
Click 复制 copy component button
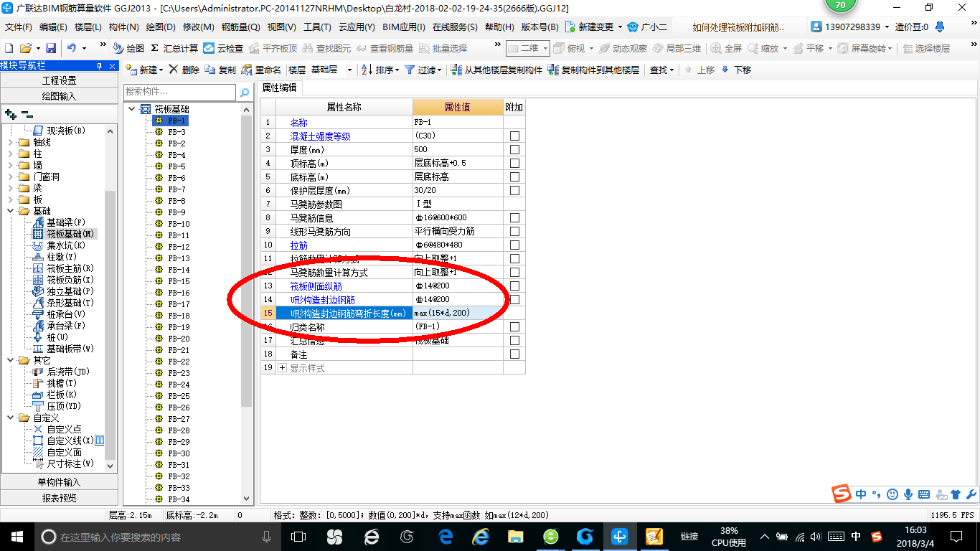click(x=220, y=70)
